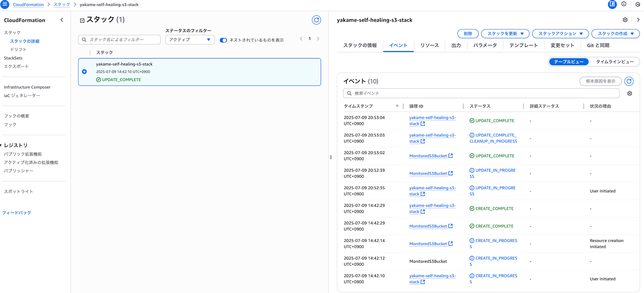Toggle showing nested stacks
Image resolution: width=644 pixels, height=293 pixels.
(223, 40)
